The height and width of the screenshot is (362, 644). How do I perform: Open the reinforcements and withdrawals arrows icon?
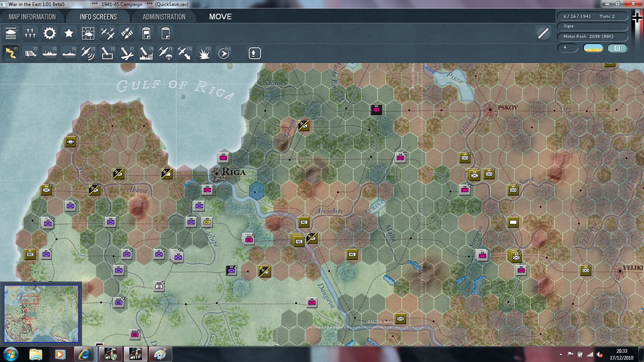click(127, 33)
